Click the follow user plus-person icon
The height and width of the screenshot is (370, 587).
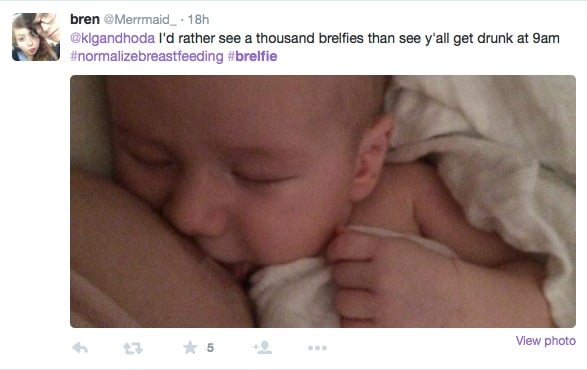262,348
